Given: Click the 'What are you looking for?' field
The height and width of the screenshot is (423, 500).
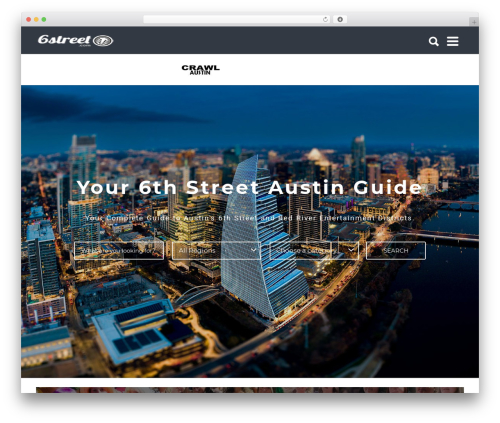Looking at the screenshot, I should (119, 250).
